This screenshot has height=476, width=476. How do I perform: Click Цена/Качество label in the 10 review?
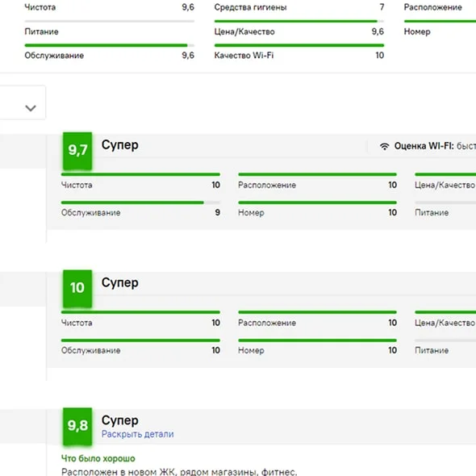pos(445,323)
